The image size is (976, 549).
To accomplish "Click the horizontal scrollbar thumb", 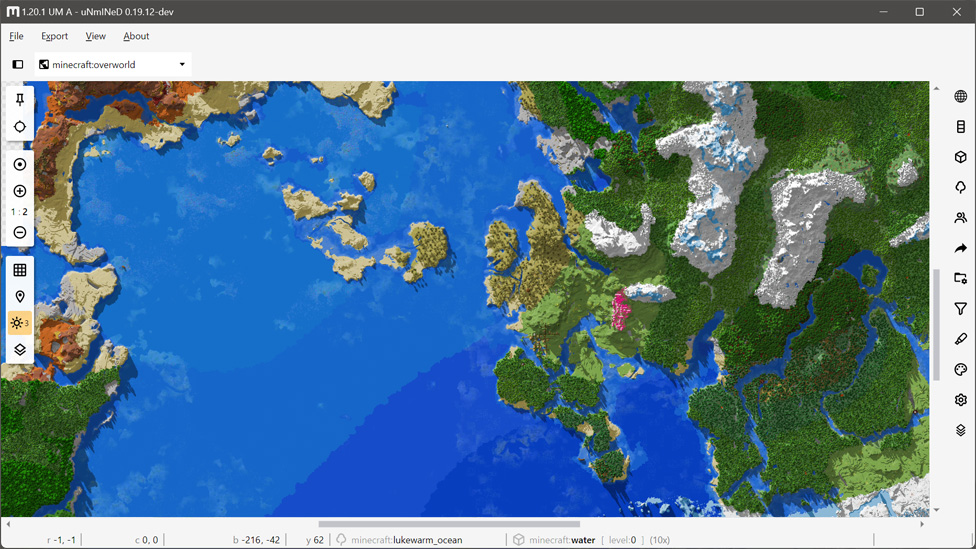I will [449, 524].
